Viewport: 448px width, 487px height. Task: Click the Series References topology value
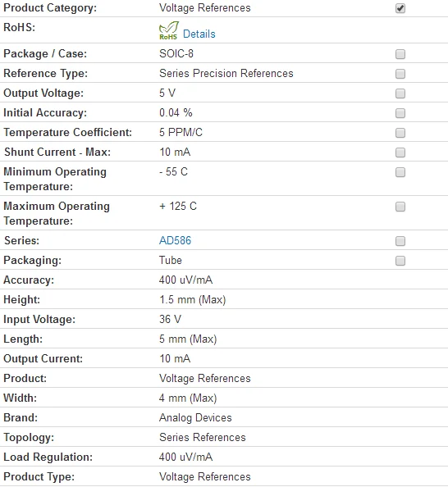(203, 437)
